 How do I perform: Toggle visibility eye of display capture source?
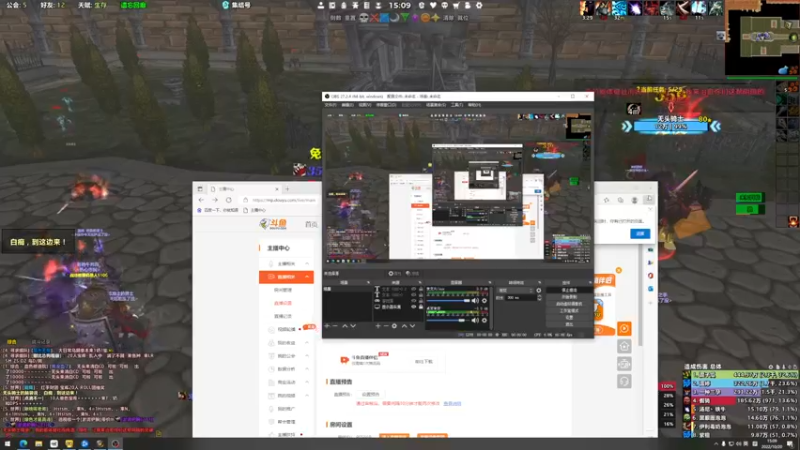click(x=413, y=307)
